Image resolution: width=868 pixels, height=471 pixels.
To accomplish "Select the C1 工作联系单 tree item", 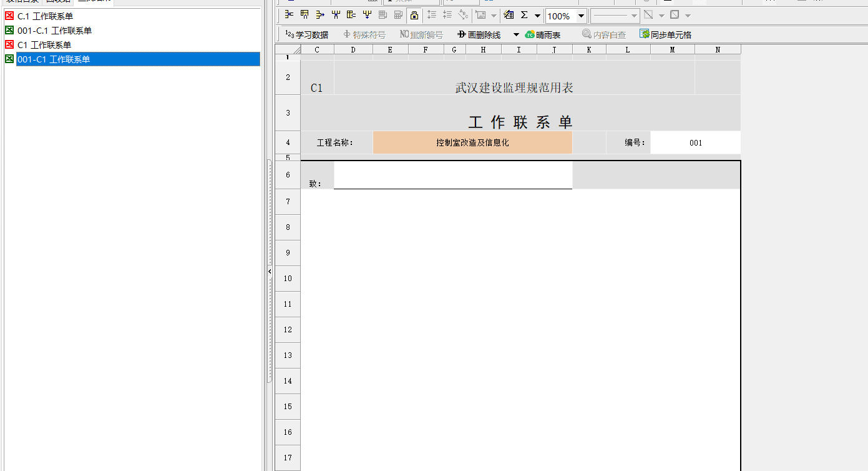I will [x=44, y=45].
